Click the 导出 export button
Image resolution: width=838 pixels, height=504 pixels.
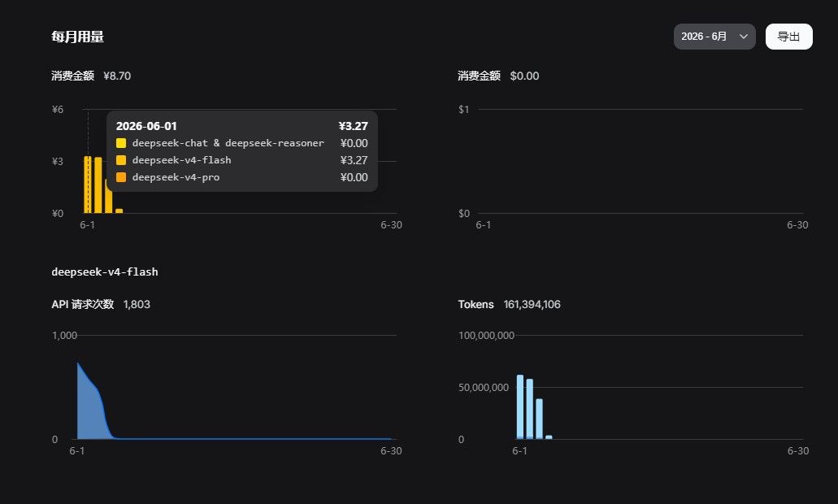click(x=789, y=37)
